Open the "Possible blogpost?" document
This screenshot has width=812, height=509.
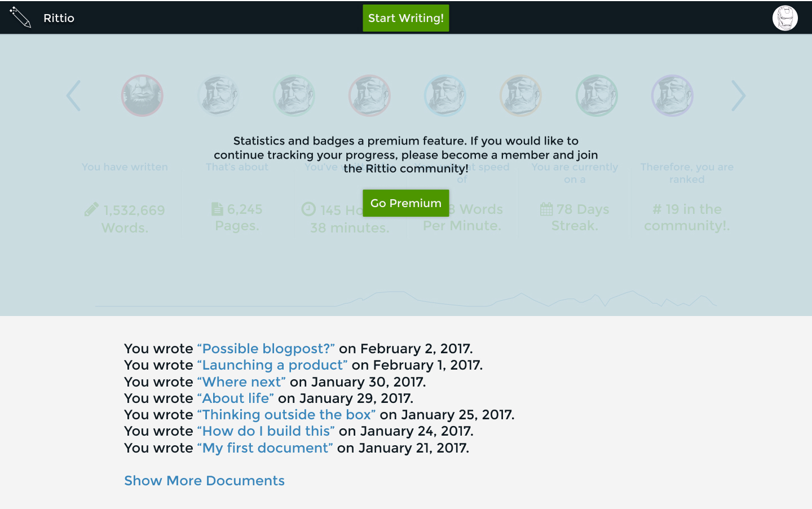tap(266, 349)
